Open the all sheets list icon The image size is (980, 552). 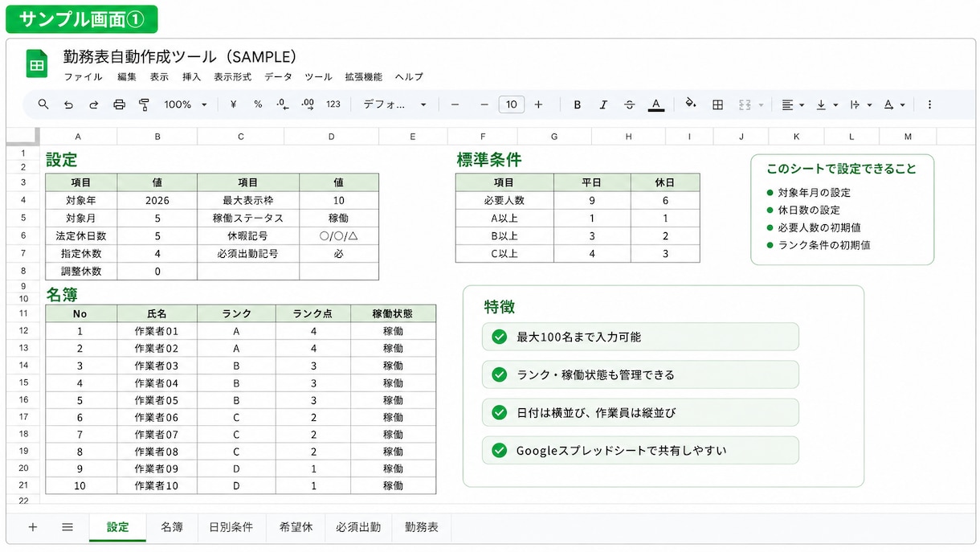point(67,527)
